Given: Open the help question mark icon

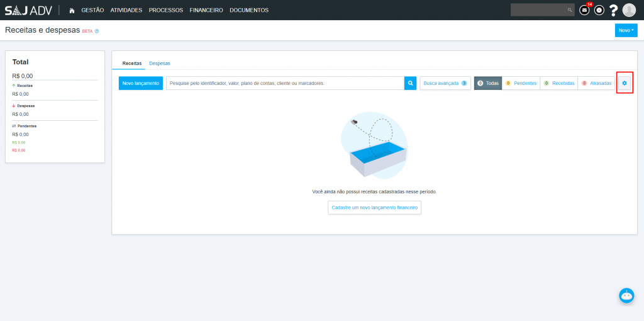Looking at the screenshot, I should point(614,10).
